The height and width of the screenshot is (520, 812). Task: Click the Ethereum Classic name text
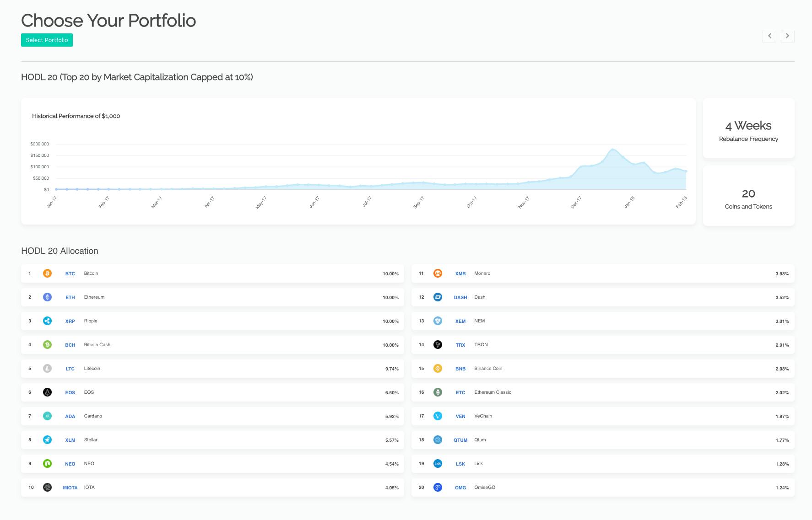pyautogui.click(x=493, y=392)
